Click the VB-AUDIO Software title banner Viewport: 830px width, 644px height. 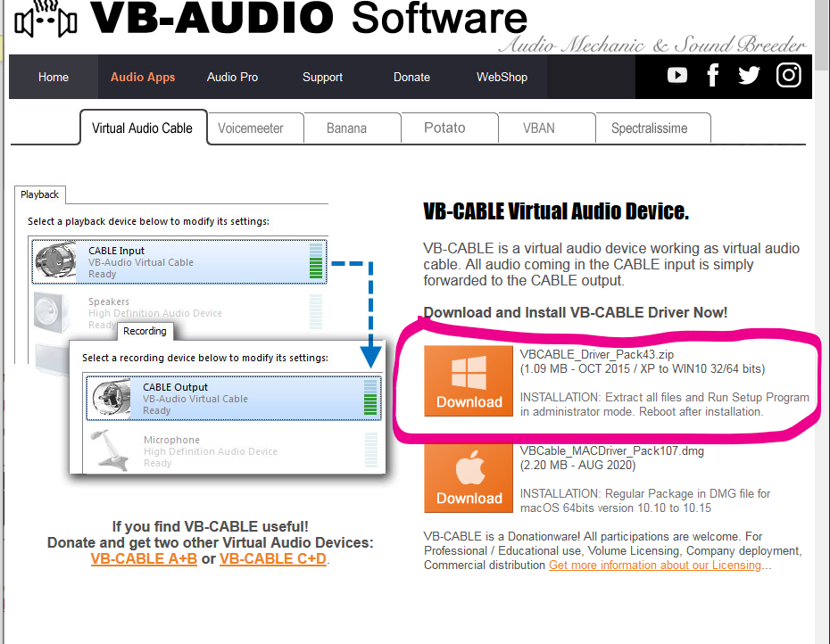click(x=309, y=18)
